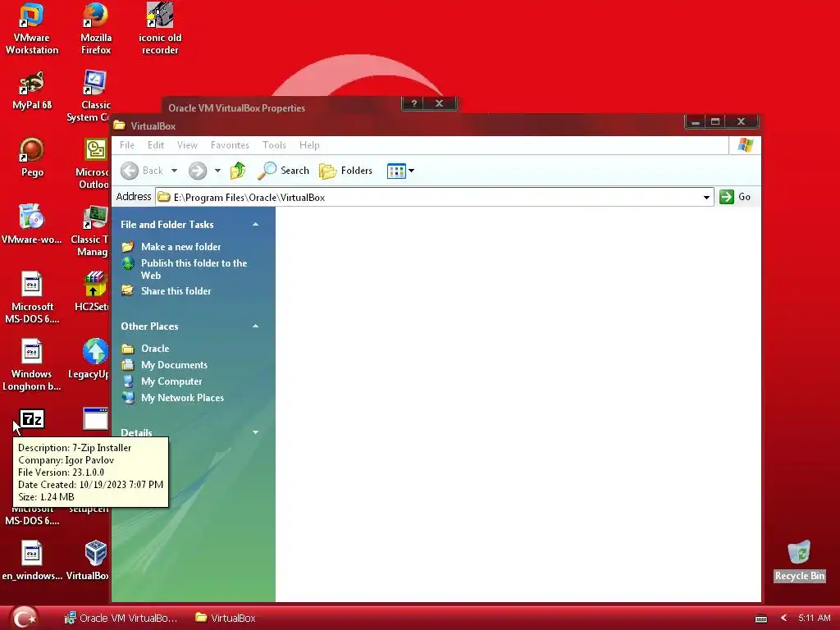Screen dimensions: 840x630
Task: Click the help button in Properties dialog
Action: click(x=413, y=103)
